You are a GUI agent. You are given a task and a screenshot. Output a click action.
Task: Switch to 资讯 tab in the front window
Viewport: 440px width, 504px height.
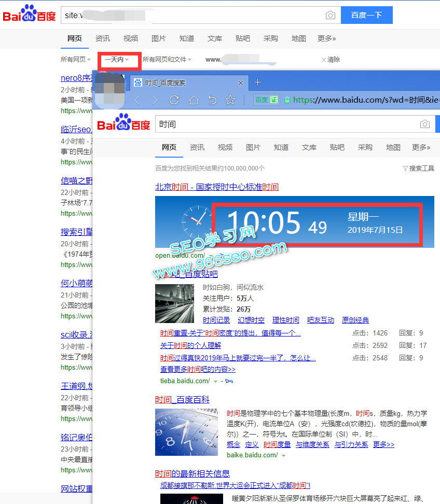click(197, 148)
